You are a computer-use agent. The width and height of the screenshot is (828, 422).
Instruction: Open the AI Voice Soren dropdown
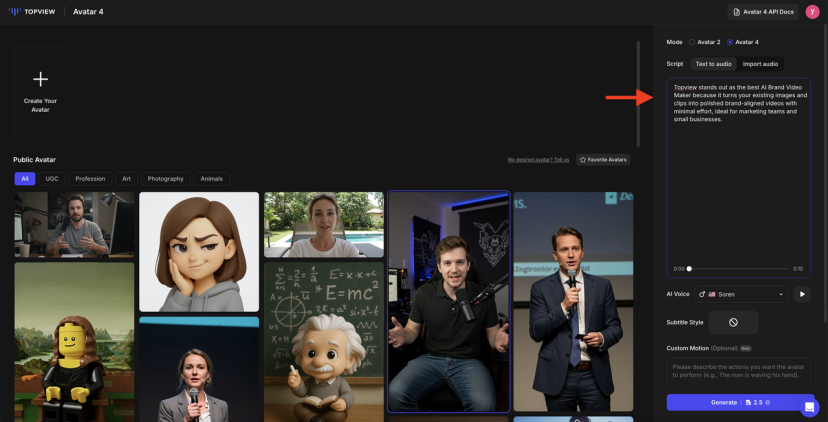[x=746, y=294]
